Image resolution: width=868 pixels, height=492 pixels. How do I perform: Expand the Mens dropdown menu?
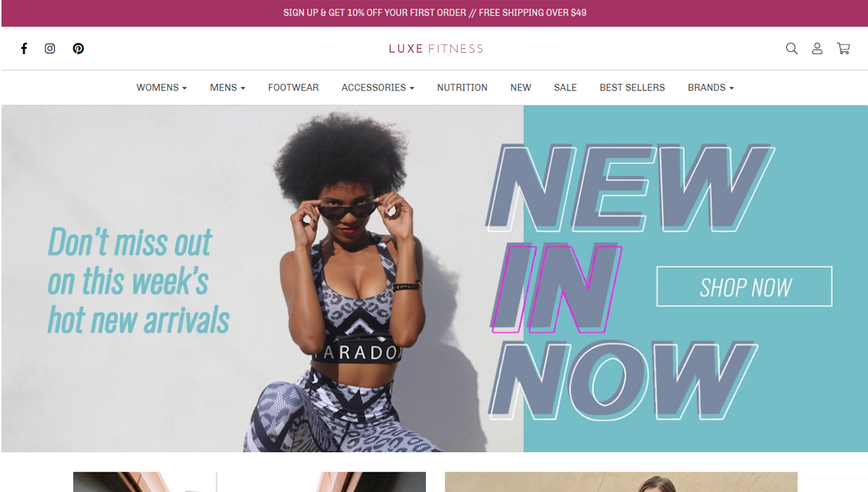pos(227,88)
